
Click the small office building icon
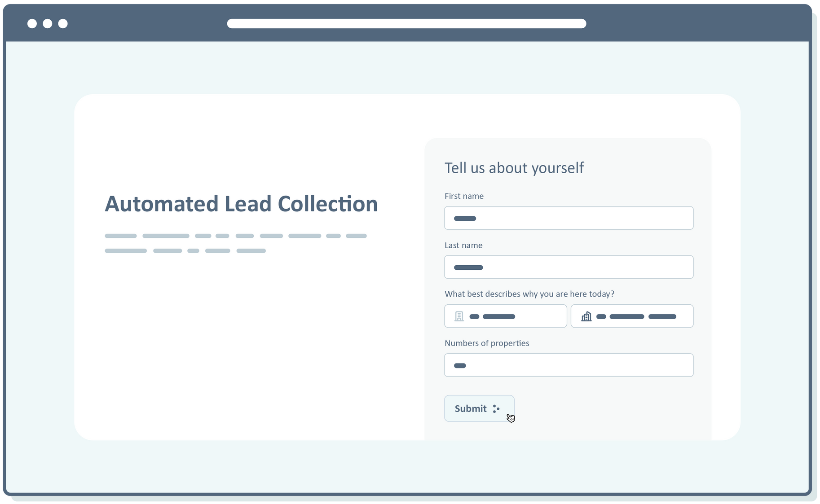point(458,316)
